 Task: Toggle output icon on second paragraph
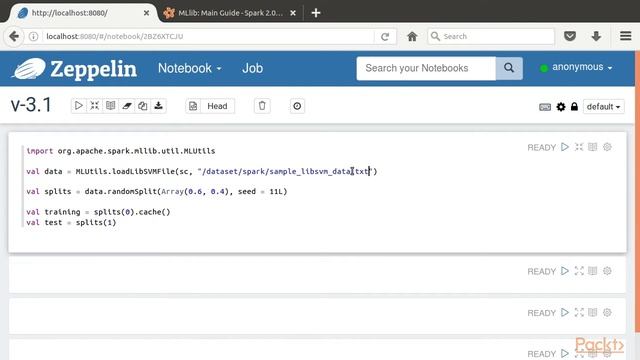click(593, 271)
